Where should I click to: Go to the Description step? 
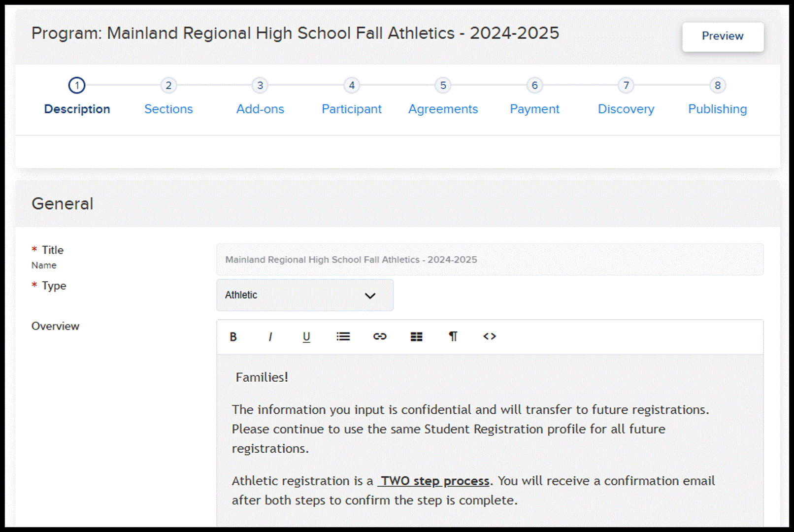(x=77, y=109)
